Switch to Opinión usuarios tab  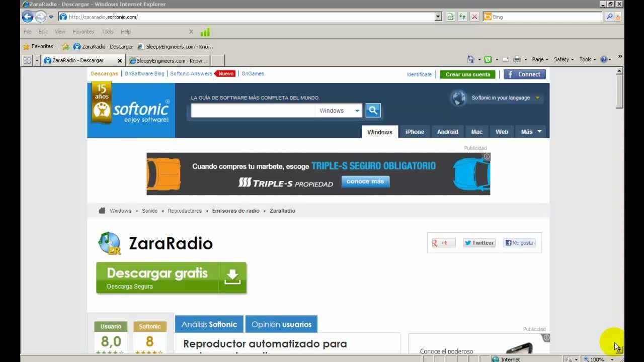tap(281, 324)
